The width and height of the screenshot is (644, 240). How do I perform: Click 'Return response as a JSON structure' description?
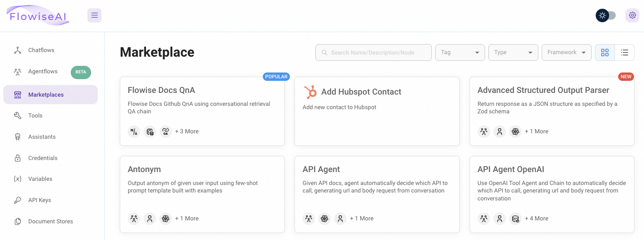547,107
